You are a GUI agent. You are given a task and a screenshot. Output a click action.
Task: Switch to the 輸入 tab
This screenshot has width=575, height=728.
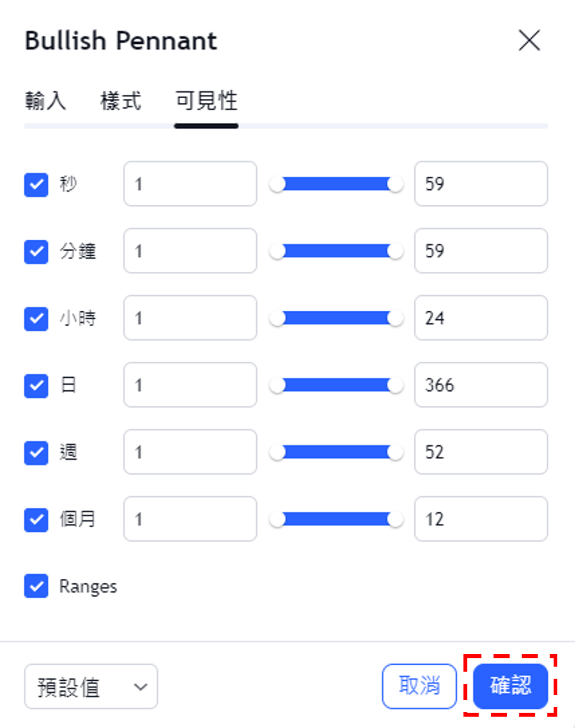45,101
